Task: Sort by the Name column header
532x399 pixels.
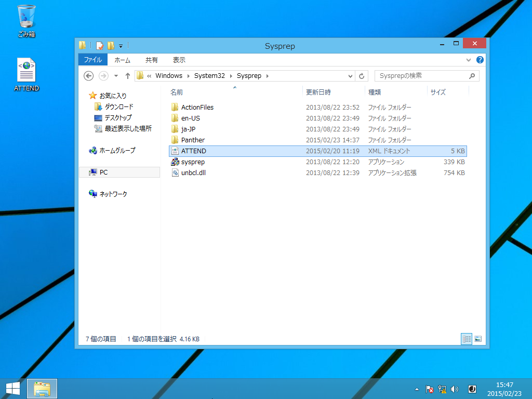Action: tap(235, 92)
